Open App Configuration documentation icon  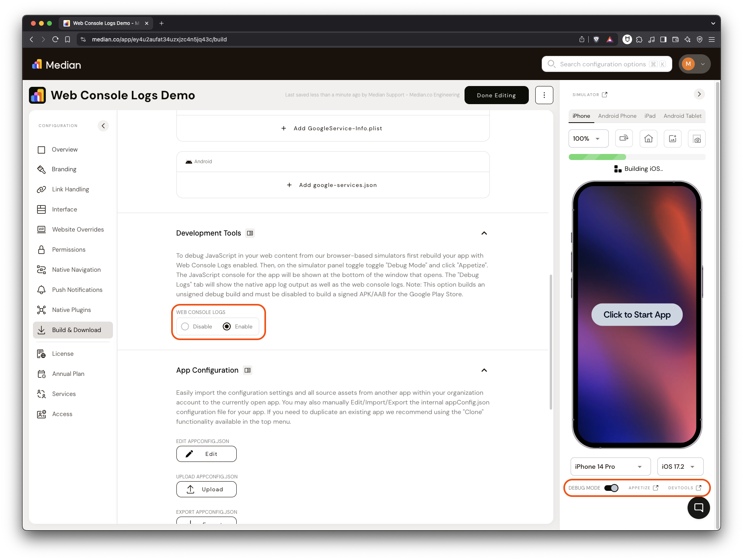pos(248,370)
